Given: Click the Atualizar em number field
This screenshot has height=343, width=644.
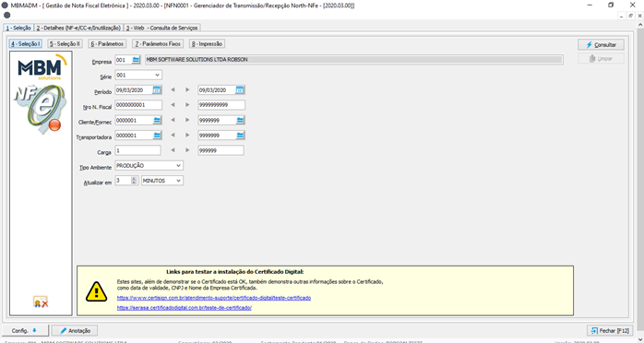Looking at the screenshot, I should [x=123, y=181].
